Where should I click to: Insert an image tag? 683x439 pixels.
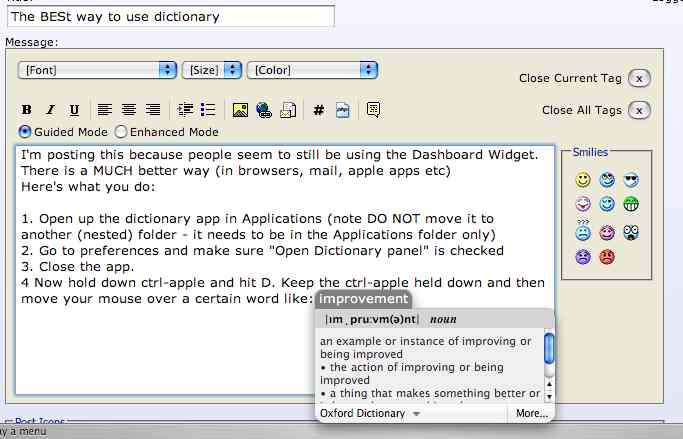pyautogui.click(x=240, y=110)
